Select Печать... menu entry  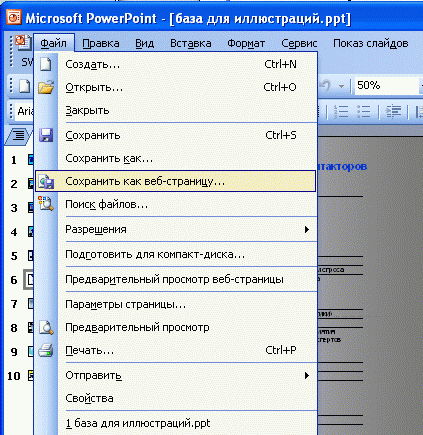[176, 350]
